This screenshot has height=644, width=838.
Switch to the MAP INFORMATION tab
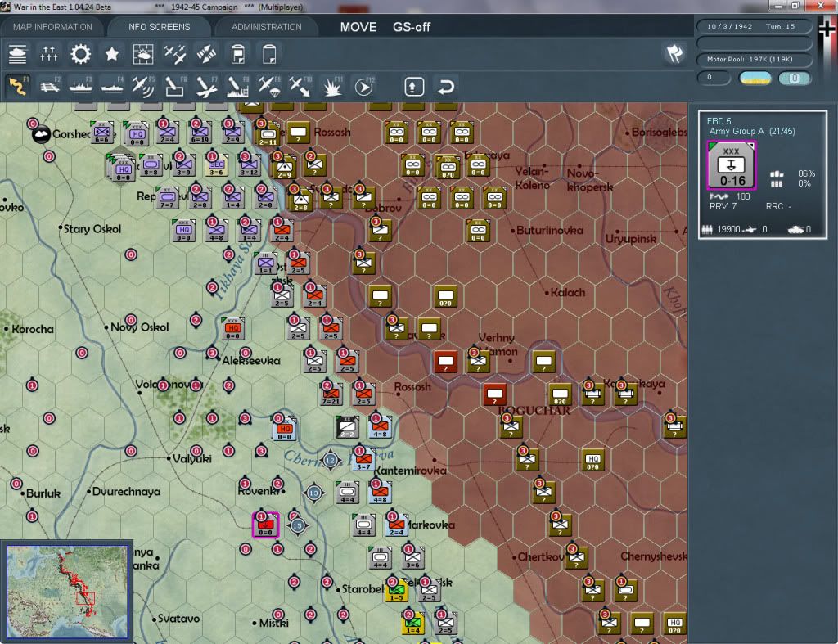pyautogui.click(x=52, y=27)
